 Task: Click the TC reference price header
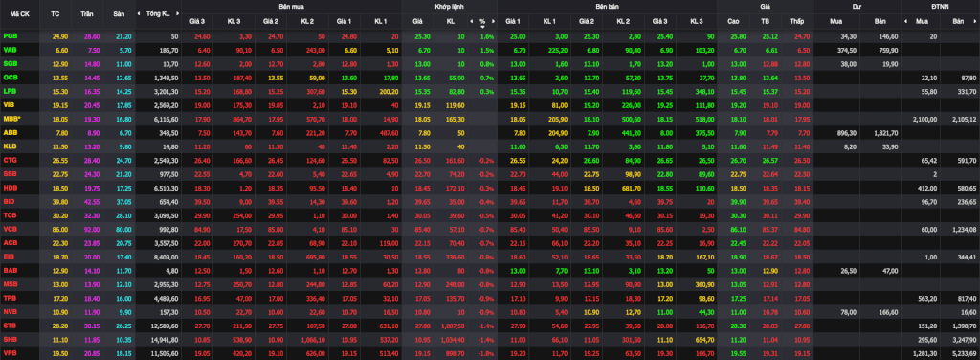55,13
